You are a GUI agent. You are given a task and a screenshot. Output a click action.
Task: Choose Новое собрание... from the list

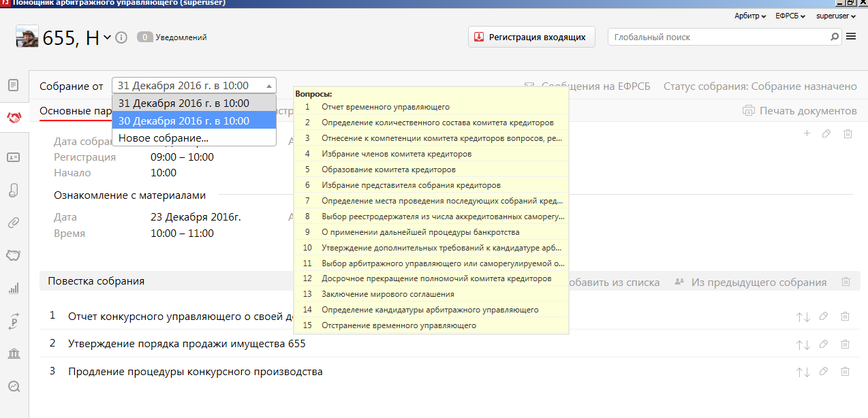164,138
